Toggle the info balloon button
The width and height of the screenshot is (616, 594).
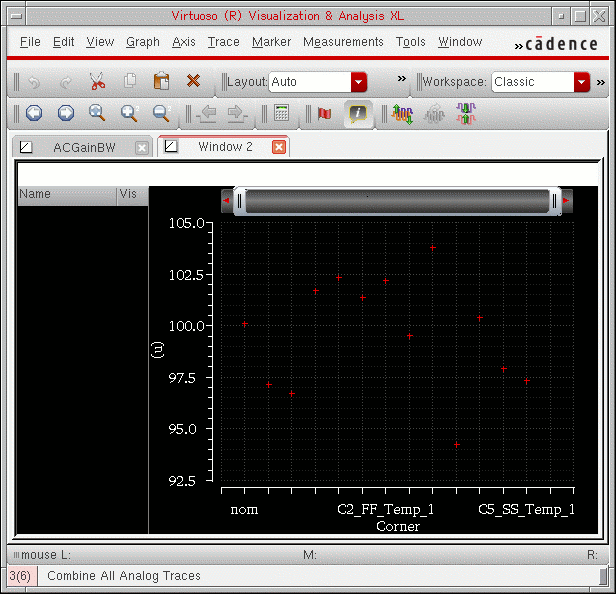click(x=357, y=114)
